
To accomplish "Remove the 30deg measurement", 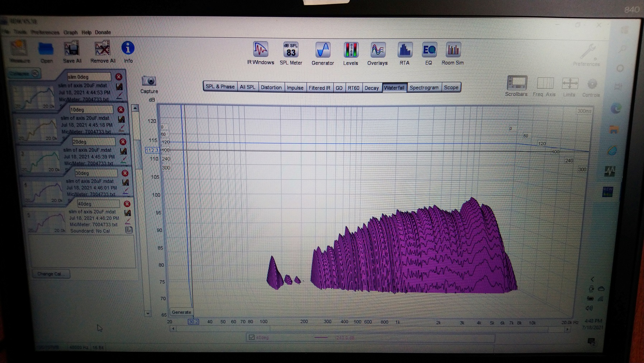I will pyautogui.click(x=125, y=173).
